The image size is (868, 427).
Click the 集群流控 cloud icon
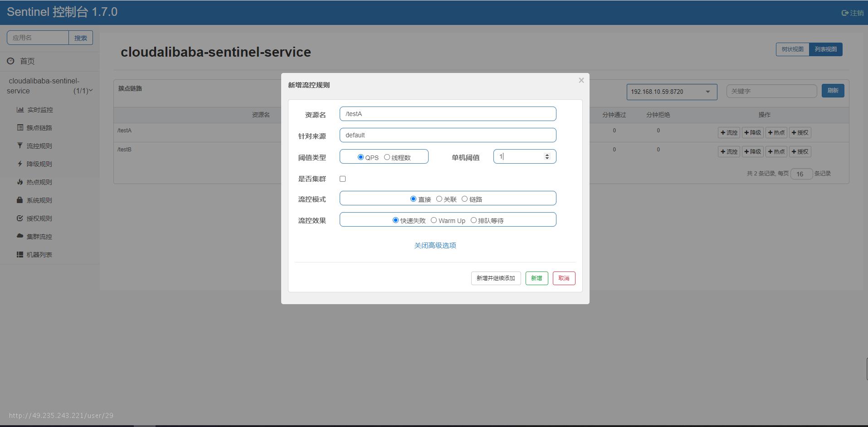click(x=20, y=236)
